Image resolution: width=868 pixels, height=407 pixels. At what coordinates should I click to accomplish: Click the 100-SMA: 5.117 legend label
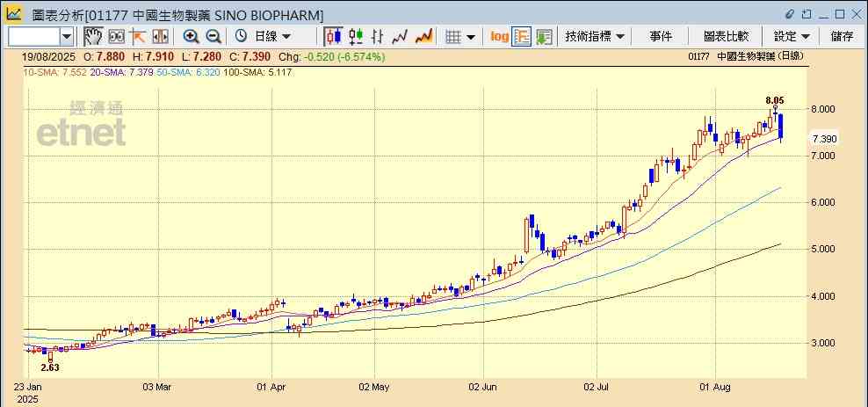coord(257,73)
